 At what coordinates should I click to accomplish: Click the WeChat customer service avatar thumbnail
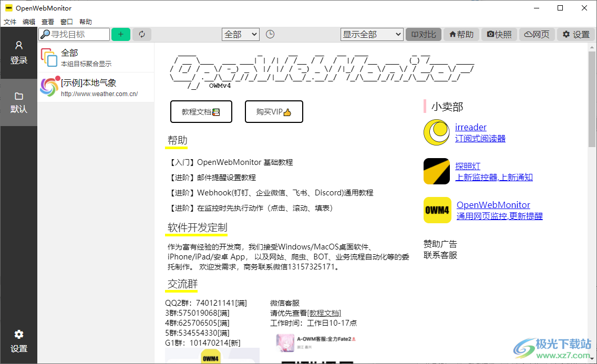pyautogui.click(x=285, y=342)
